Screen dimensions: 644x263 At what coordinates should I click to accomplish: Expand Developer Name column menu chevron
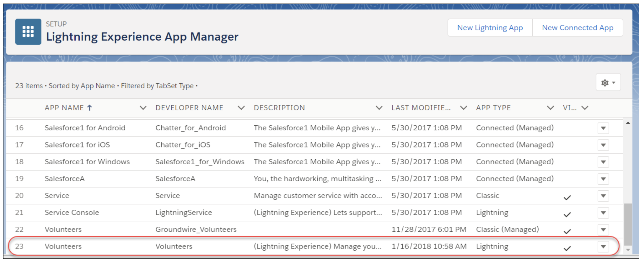coord(241,108)
